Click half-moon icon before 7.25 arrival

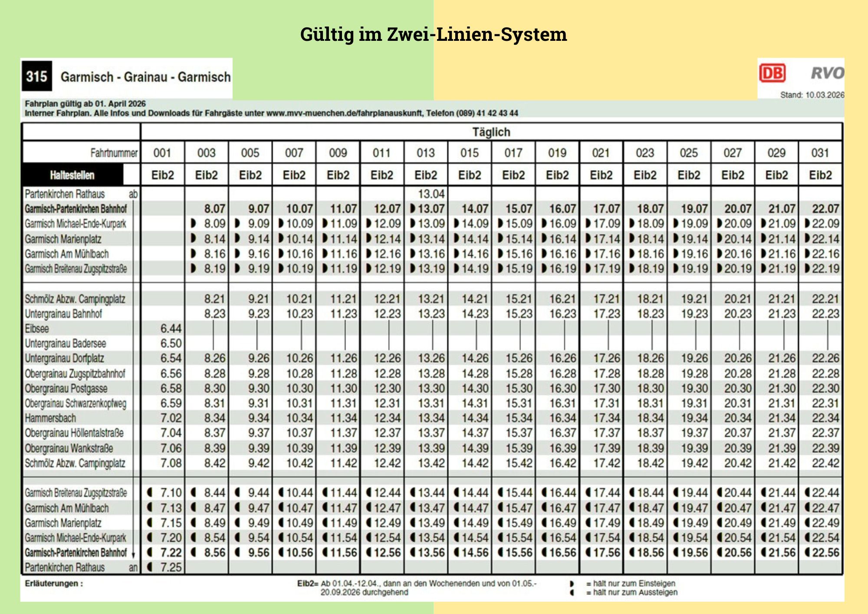point(150,567)
